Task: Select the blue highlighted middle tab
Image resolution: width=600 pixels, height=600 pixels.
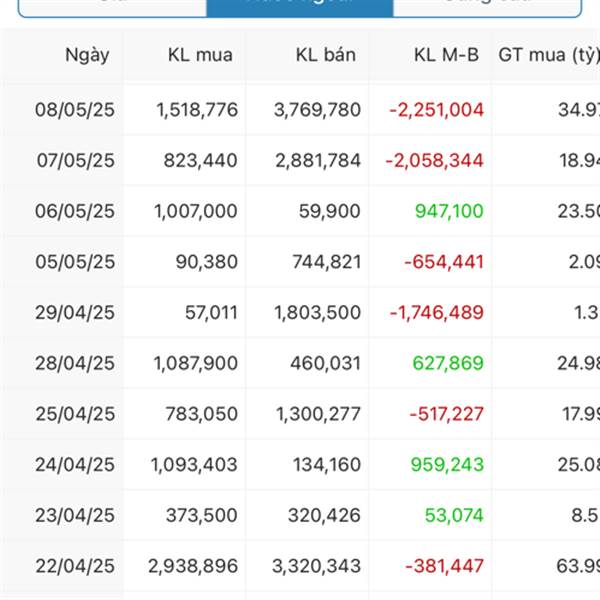Action: [300, 8]
